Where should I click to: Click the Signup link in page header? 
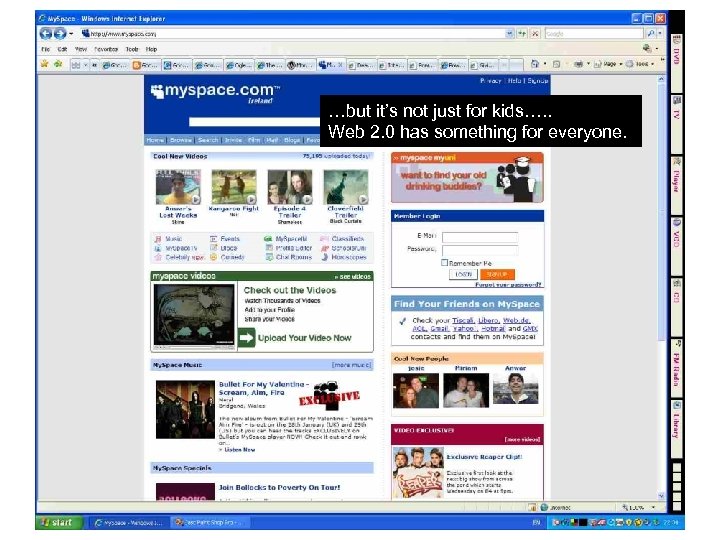tap(538, 81)
